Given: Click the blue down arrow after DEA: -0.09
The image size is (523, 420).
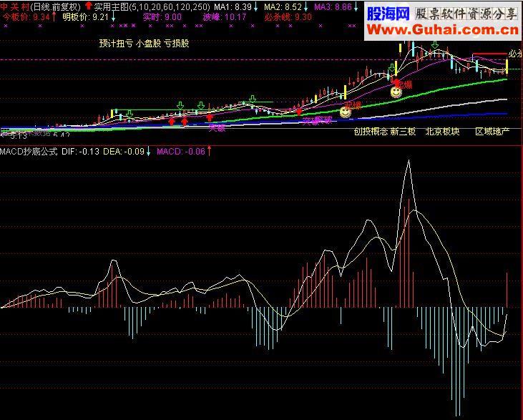Looking at the screenshot, I should click(x=148, y=152).
